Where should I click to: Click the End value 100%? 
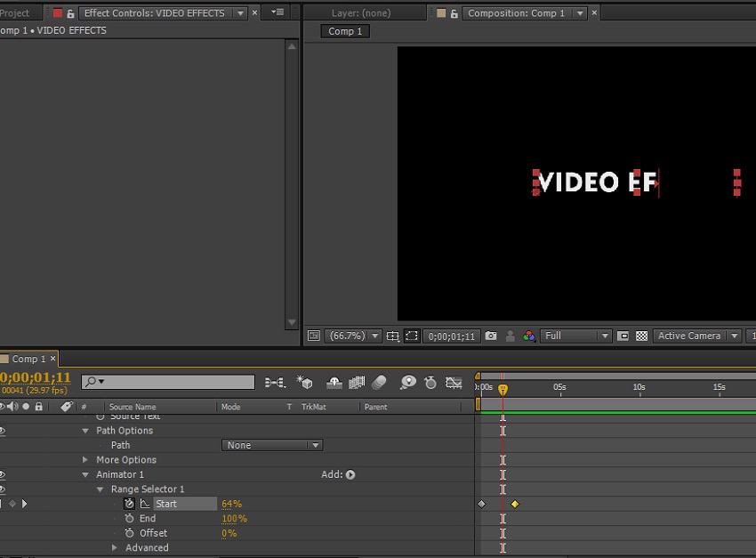tap(234, 519)
